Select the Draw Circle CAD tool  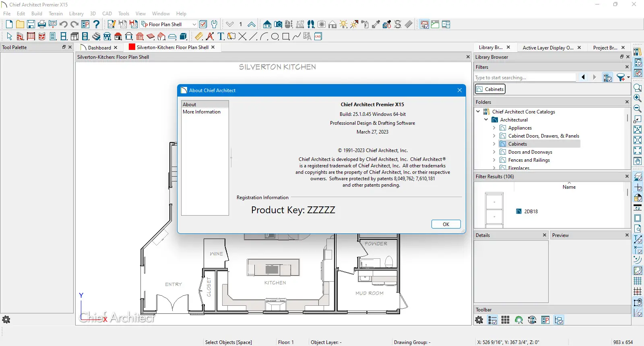(x=275, y=37)
